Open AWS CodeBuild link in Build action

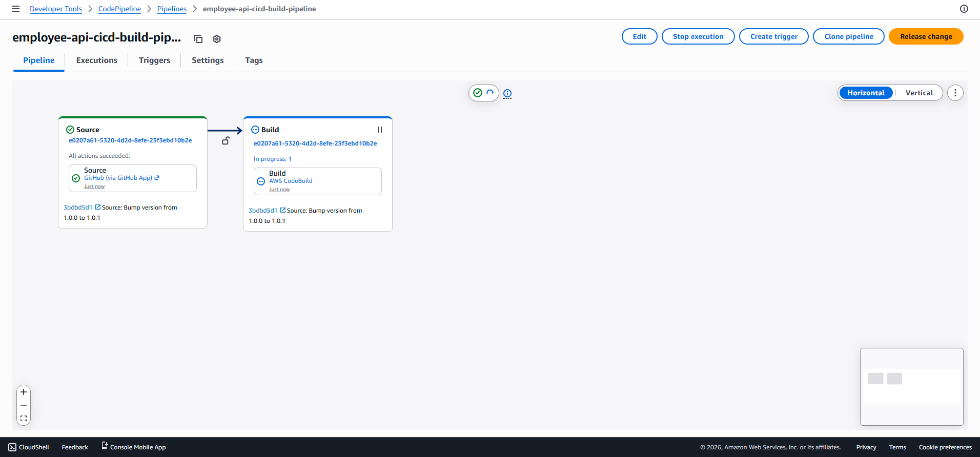[291, 181]
